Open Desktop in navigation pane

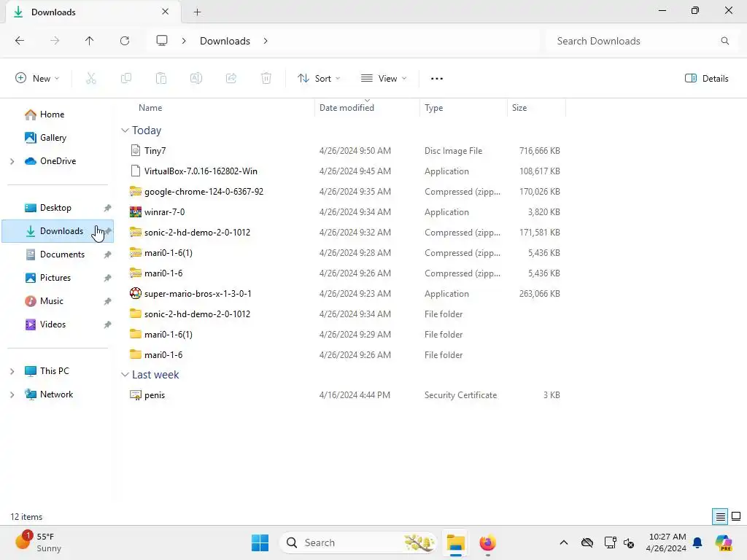click(47, 208)
